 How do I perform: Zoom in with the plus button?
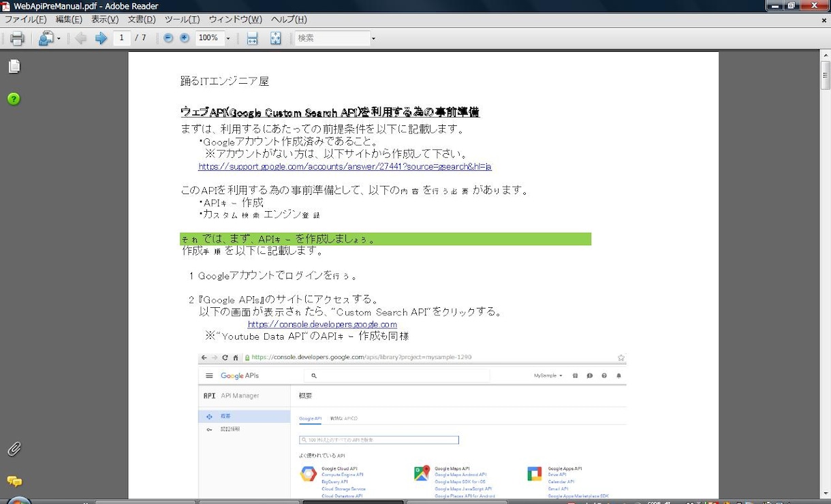[x=185, y=38]
